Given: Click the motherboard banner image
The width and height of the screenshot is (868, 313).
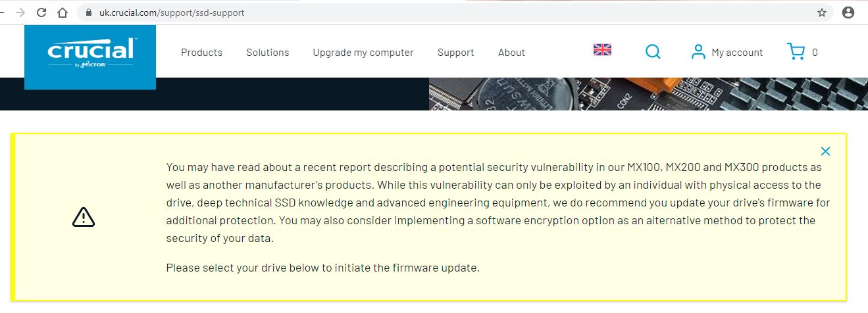Looking at the screenshot, I should click(x=648, y=94).
